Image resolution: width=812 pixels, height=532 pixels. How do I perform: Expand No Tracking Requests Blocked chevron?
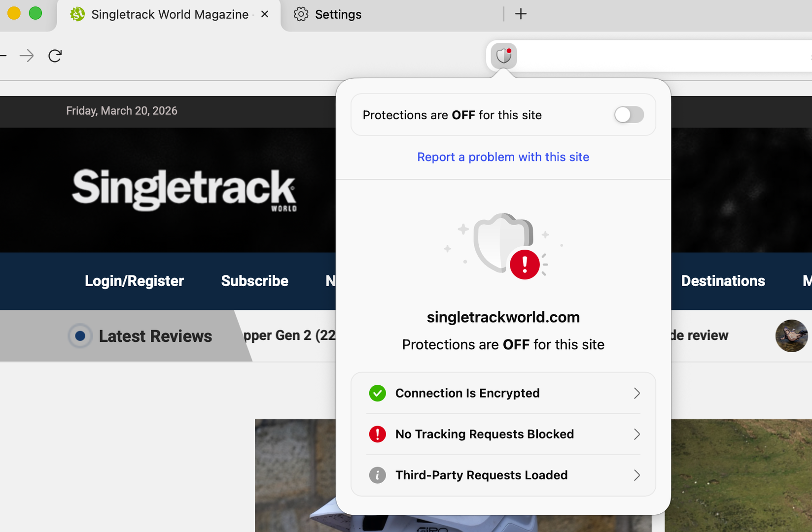(x=636, y=434)
